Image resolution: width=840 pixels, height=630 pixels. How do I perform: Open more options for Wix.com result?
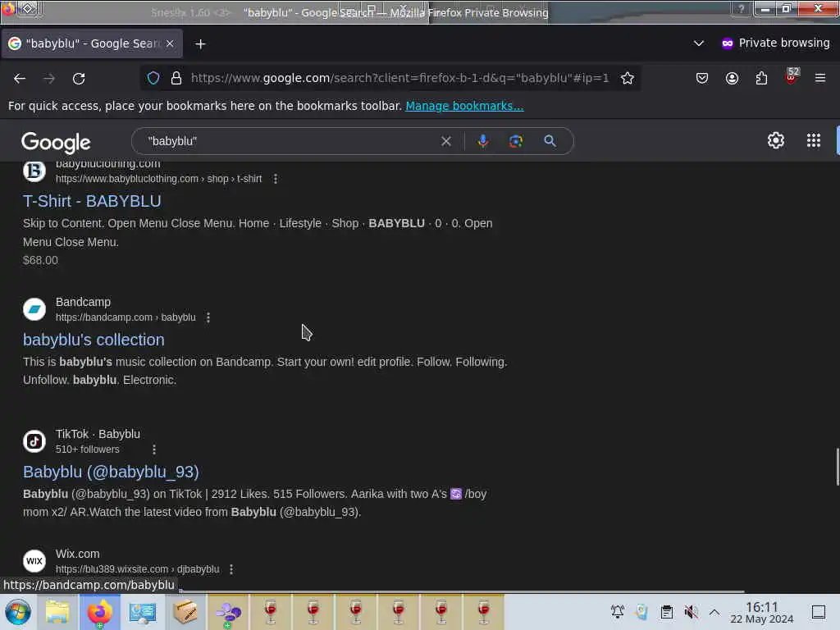click(231, 569)
